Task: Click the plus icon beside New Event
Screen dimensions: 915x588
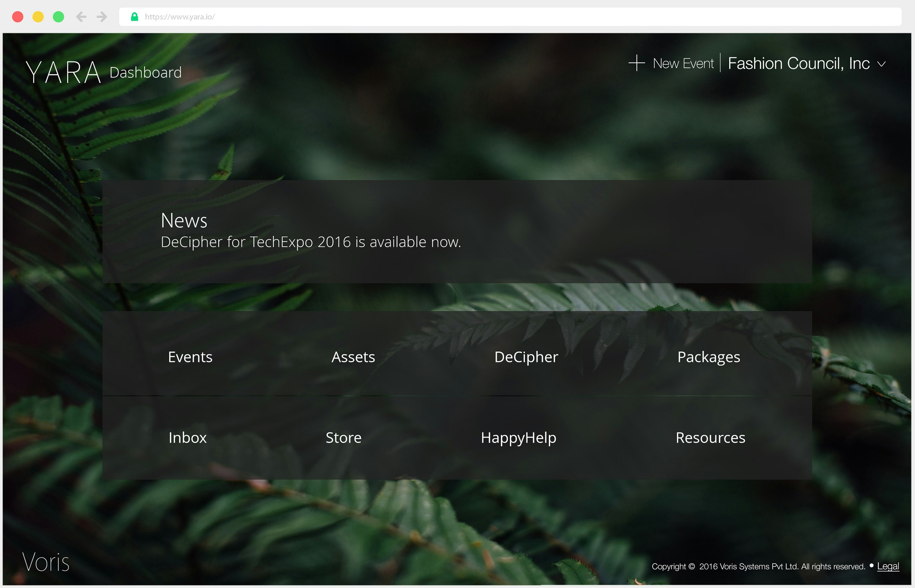Action: [x=637, y=63]
